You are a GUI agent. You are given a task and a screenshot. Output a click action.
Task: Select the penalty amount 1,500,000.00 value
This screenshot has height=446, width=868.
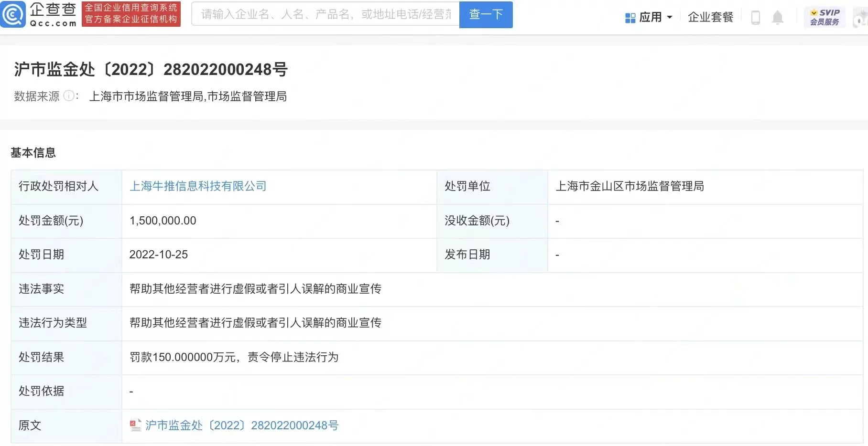[163, 221]
